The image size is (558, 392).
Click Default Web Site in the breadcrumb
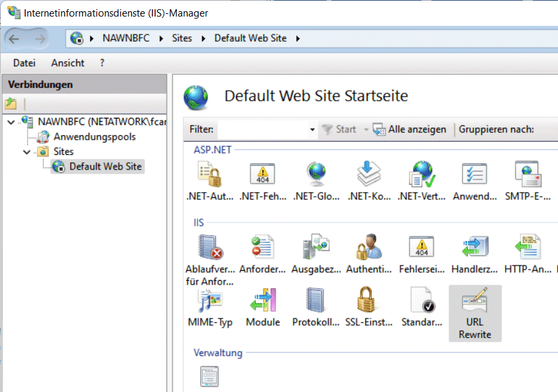[x=251, y=38]
